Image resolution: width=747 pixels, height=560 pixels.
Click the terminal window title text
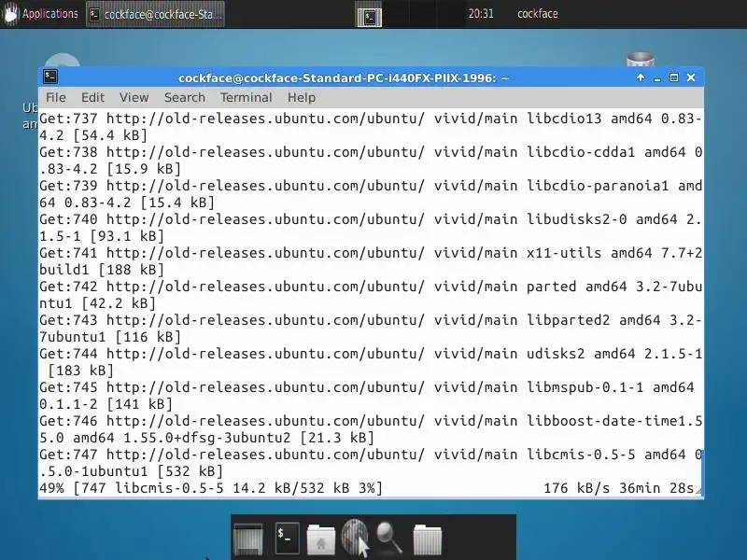coord(344,78)
